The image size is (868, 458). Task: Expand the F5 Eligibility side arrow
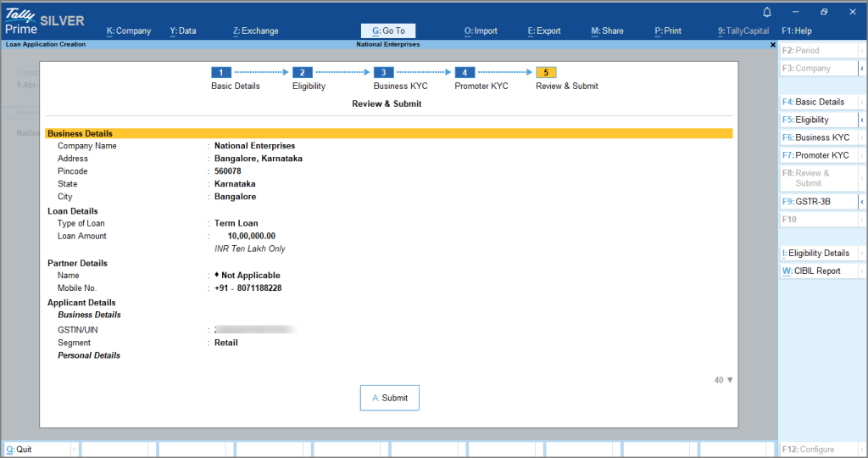(x=862, y=120)
